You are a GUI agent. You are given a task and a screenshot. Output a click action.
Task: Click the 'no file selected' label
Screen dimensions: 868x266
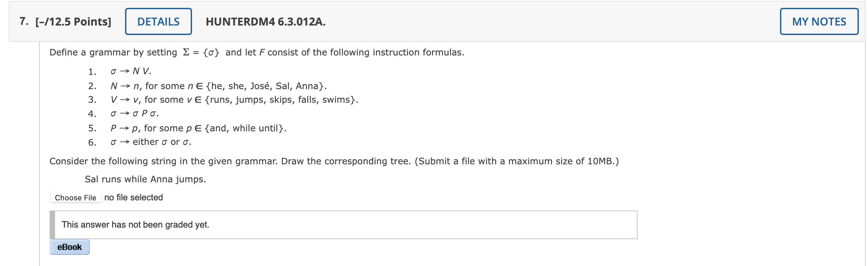point(134,197)
